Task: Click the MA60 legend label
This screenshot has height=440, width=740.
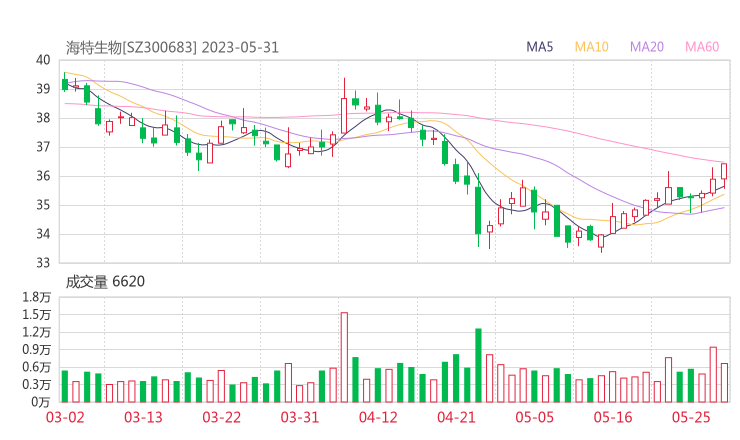Action: [x=702, y=47]
